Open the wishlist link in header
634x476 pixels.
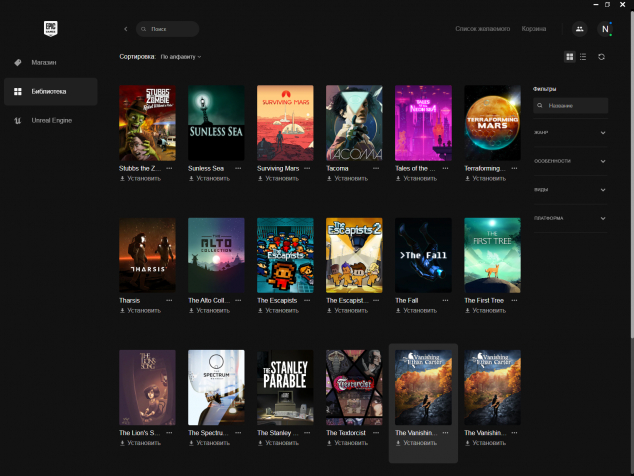(482, 29)
